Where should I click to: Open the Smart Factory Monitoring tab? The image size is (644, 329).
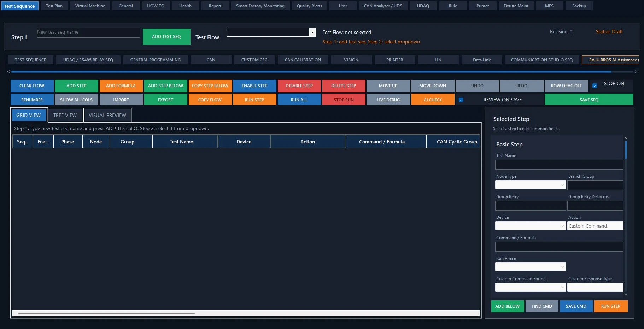260,6
